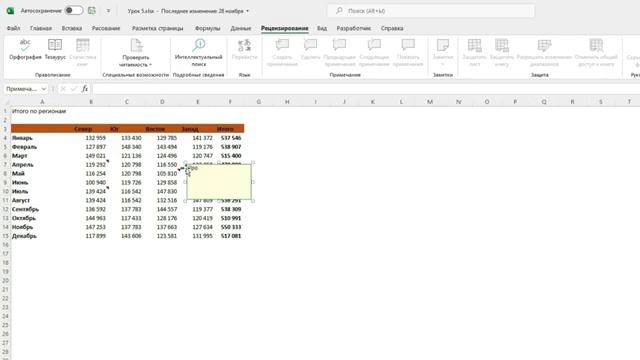Click cell with value 144 963

point(96,218)
